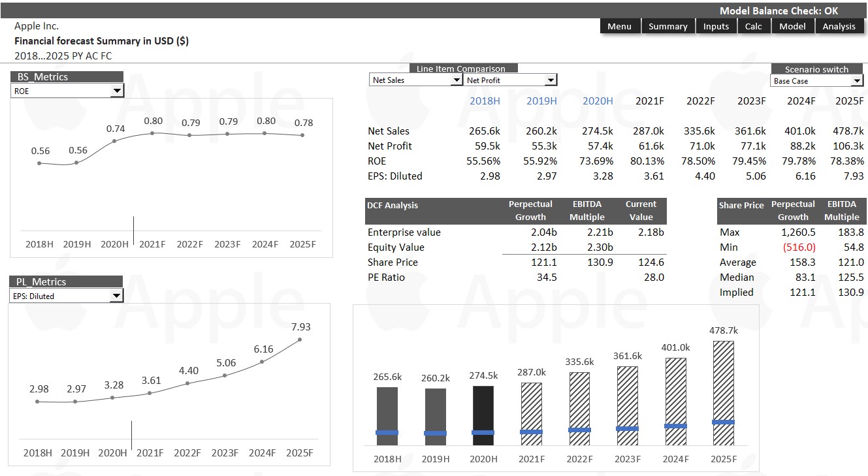Expand the EPS: Diluted dropdown arrow
Image resolution: width=868 pixels, height=476 pixels.
click(116, 296)
